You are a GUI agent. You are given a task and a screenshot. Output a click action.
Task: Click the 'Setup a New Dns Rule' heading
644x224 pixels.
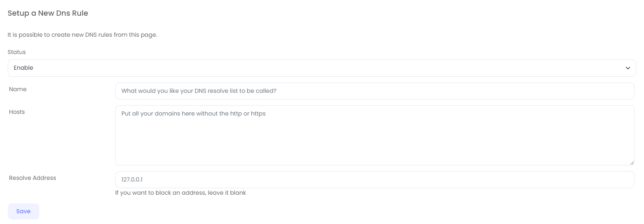click(x=48, y=13)
